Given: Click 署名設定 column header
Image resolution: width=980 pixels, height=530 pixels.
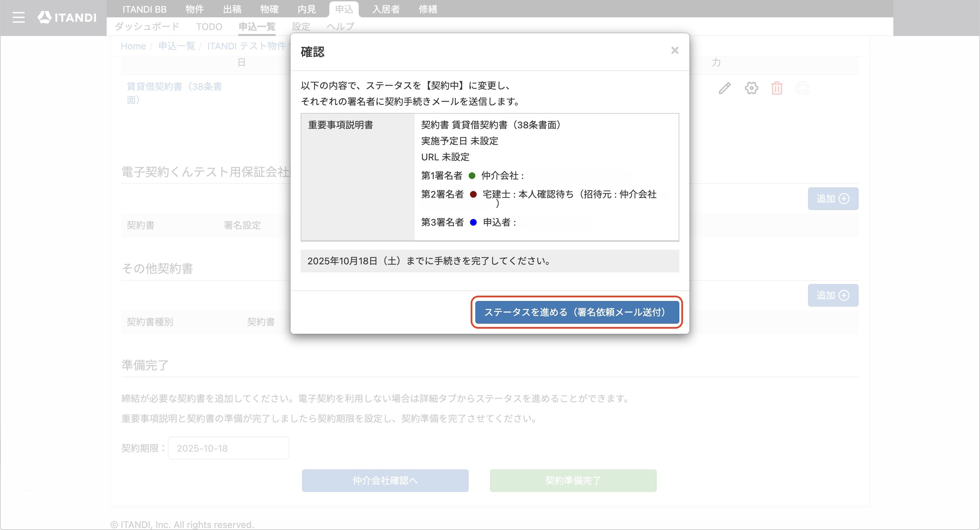Looking at the screenshot, I should coord(242,225).
